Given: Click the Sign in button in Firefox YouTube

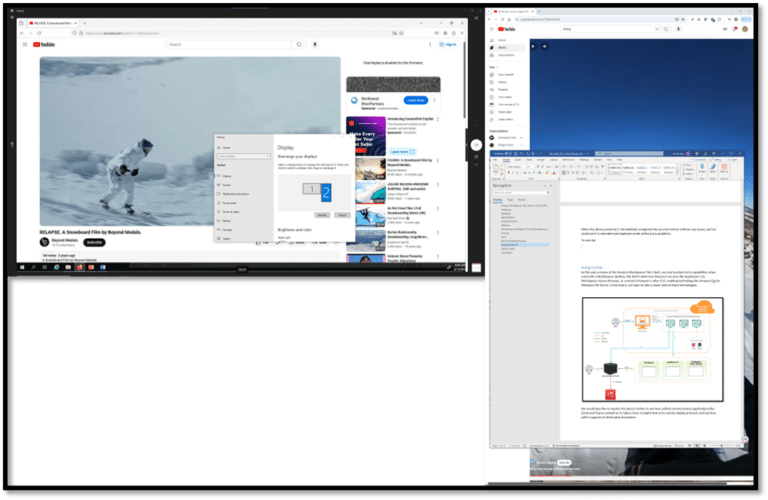Looking at the screenshot, I should [x=448, y=45].
